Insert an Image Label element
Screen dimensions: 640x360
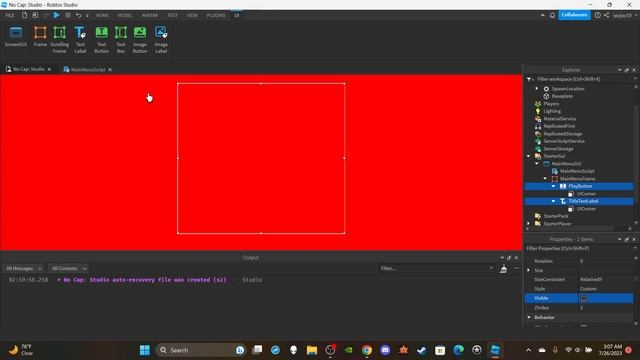[161, 40]
